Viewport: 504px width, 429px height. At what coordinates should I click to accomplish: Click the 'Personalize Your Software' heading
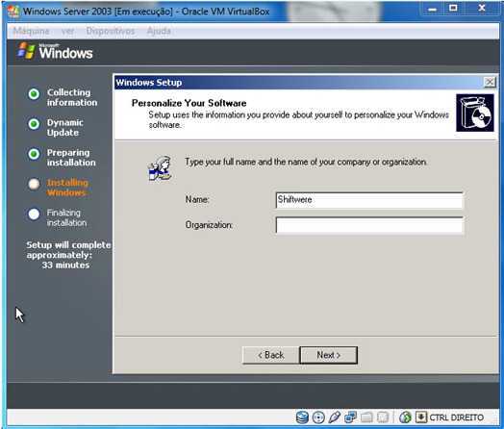189,103
